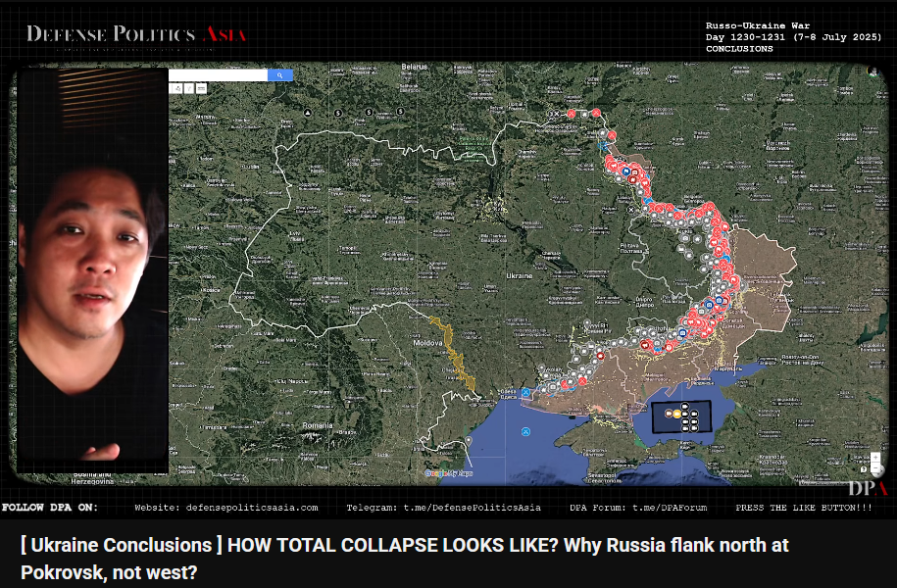Click the Russo-Ukraine War heading text

(x=758, y=25)
